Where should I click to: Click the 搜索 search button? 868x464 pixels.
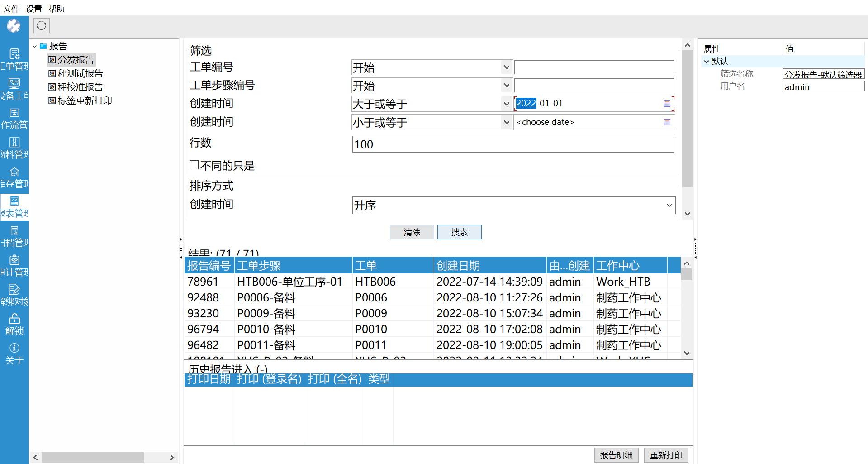pyautogui.click(x=459, y=232)
